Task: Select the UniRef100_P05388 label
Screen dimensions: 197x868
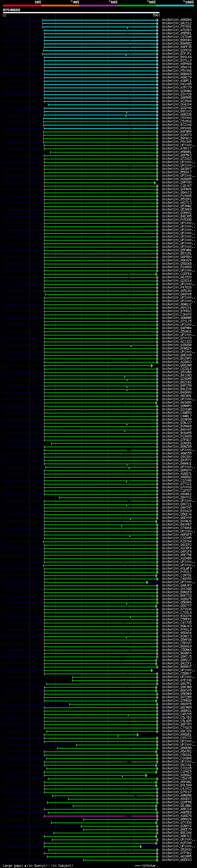Action: pos(177,220)
